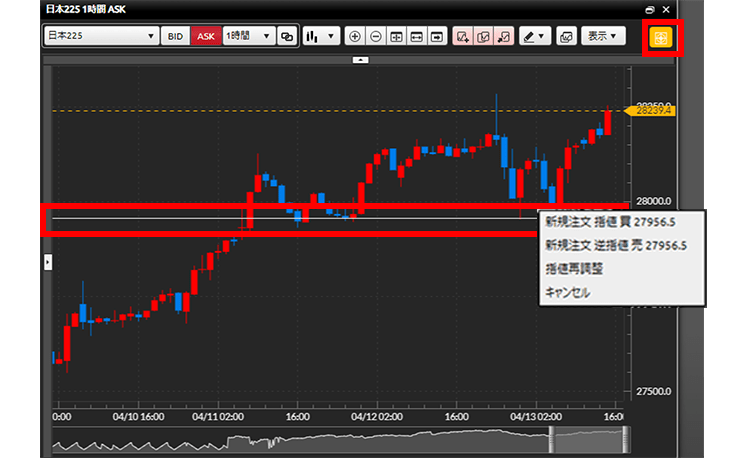Click the 28239.4 current price label

(651, 111)
